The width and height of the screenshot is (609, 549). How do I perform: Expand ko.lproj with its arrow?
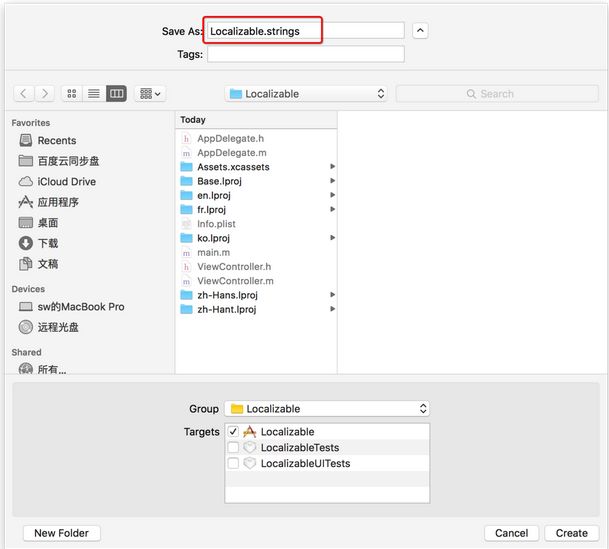pyautogui.click(x=332, y=238)
